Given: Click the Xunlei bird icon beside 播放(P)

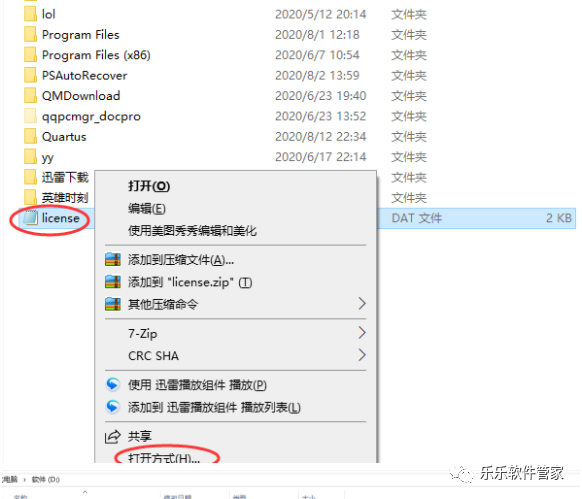Looking at the screenshot, I should 113,385.
